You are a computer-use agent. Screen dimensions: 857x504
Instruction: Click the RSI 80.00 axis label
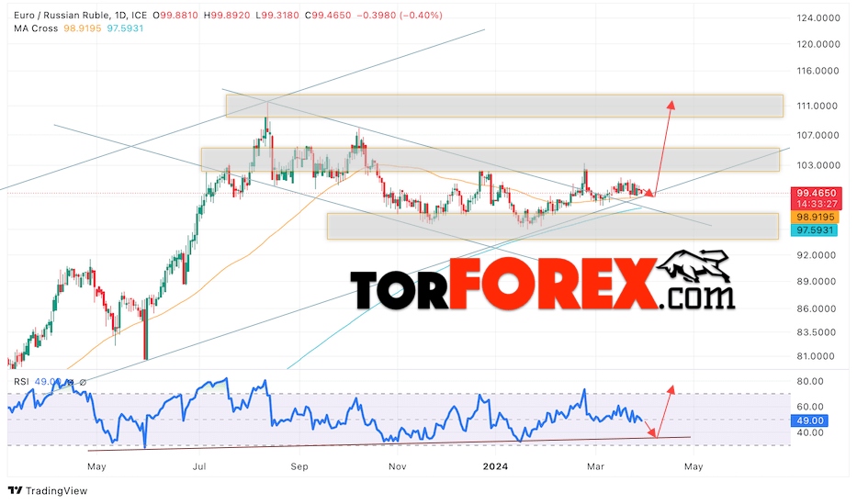click(x=810, y=382)
